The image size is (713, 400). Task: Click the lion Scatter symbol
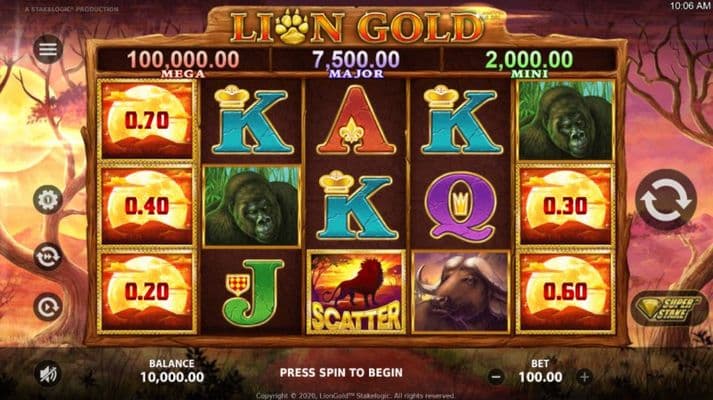(356, 292)
